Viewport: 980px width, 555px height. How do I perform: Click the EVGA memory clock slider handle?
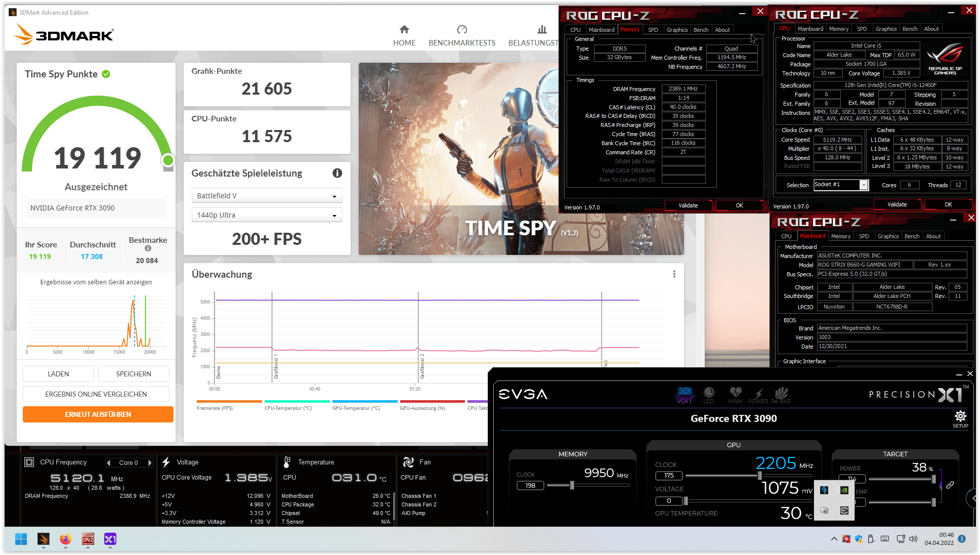[x=572, y=485]
